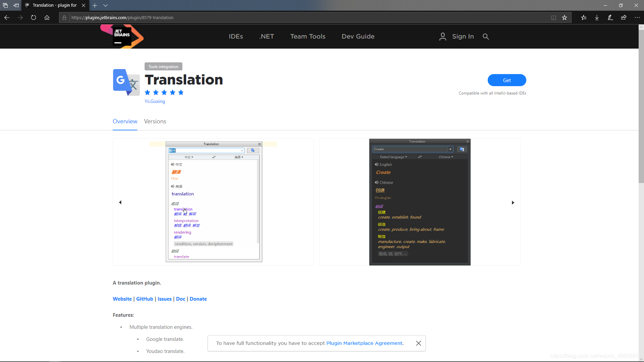
Task: Add page to favorites star icon
Action: pos(565,17)
